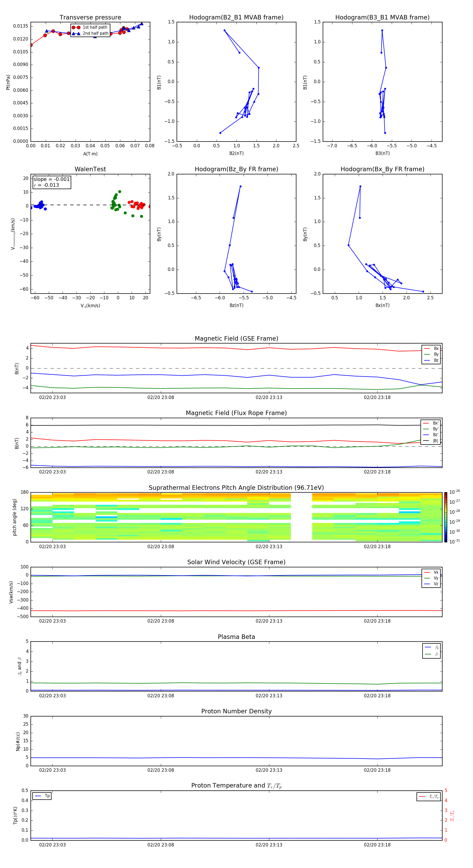Viewport: 473px width, 868px height.
Task: Click the "V_remaining(km/s)" y-axis label
Action: (13, 234)
